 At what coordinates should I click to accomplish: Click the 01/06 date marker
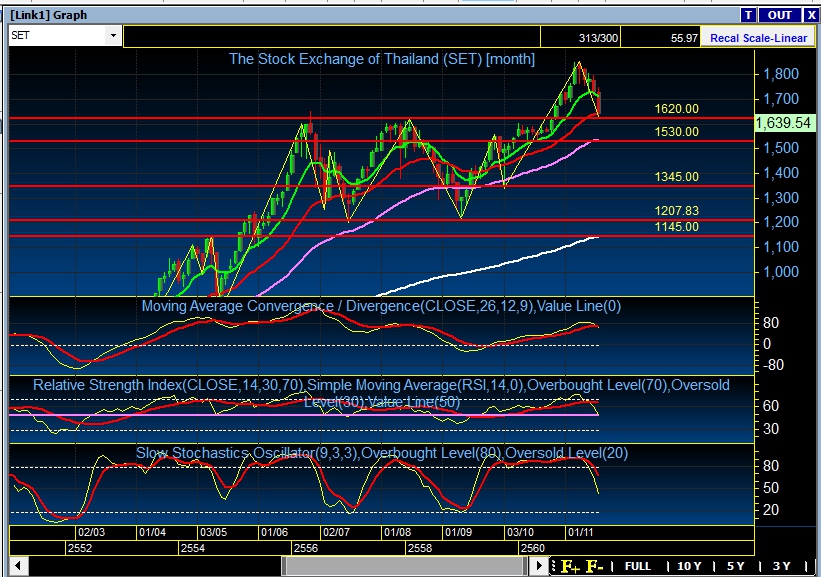point(274,532)
